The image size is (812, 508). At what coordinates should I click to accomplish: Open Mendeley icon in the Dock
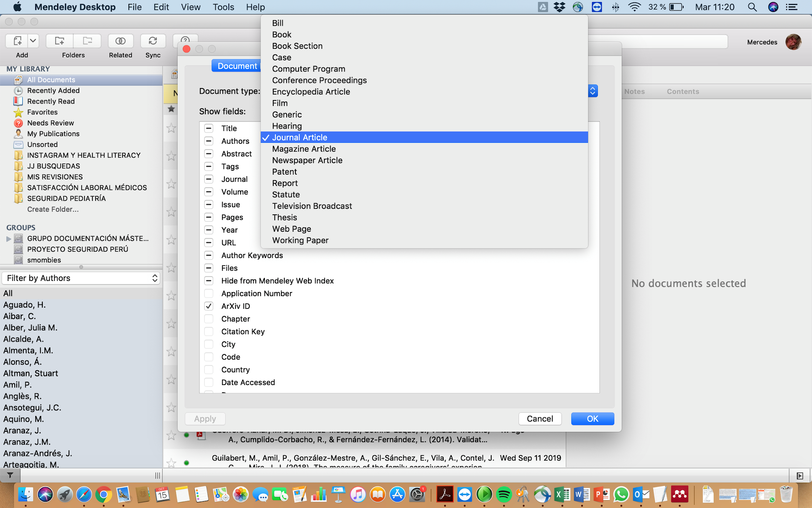coord(680,495)
